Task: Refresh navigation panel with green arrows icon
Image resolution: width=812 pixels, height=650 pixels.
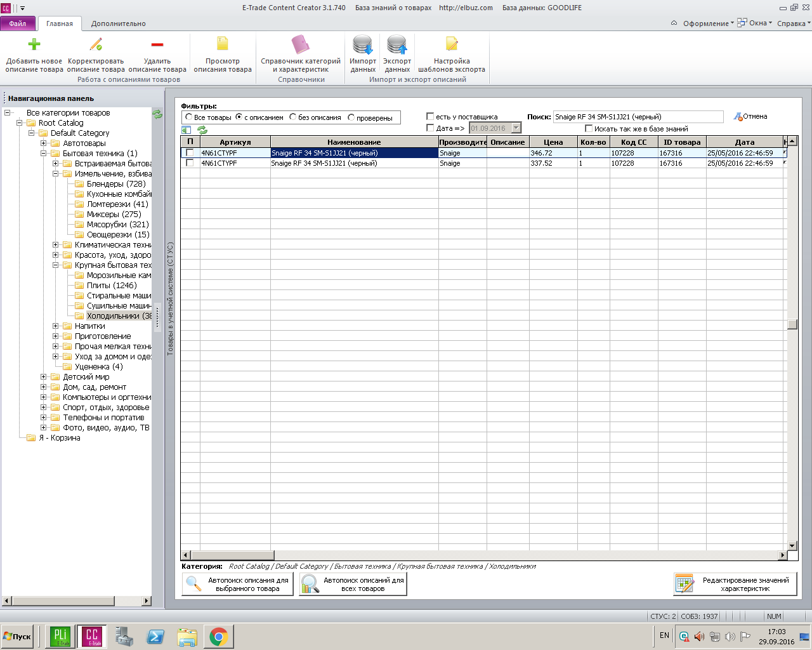Action: click(x=157, y=114)
